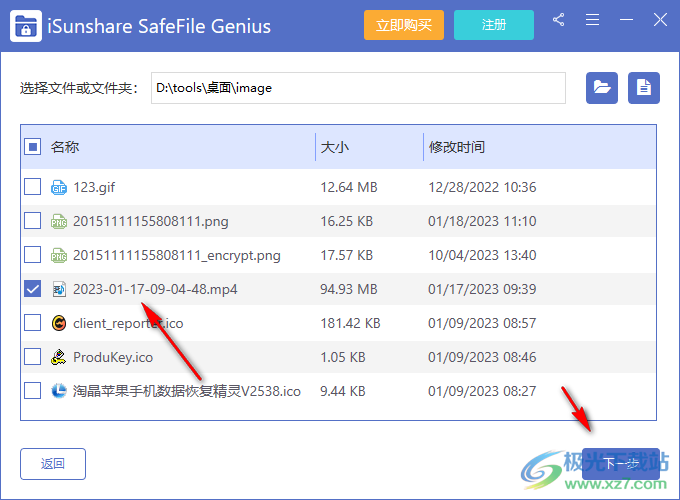Select the file name 123.gif
This screenshot has width=680, height=500.
click(94, 187)
